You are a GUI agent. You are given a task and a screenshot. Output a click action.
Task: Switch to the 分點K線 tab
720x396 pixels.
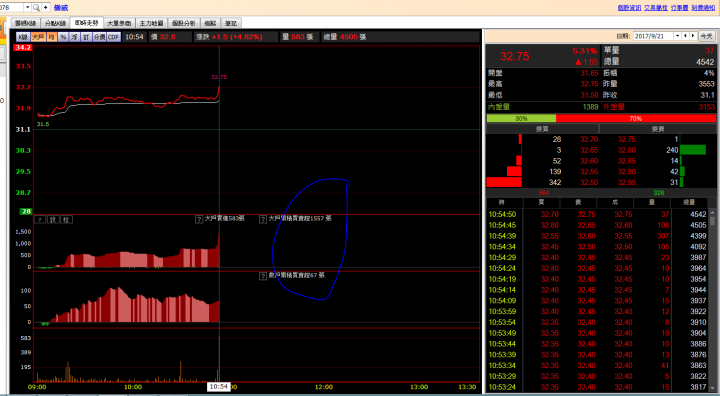click(56, 23)
